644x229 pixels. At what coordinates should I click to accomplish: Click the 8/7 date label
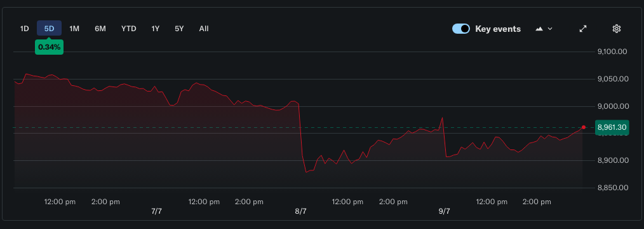[x=300, y=211]
